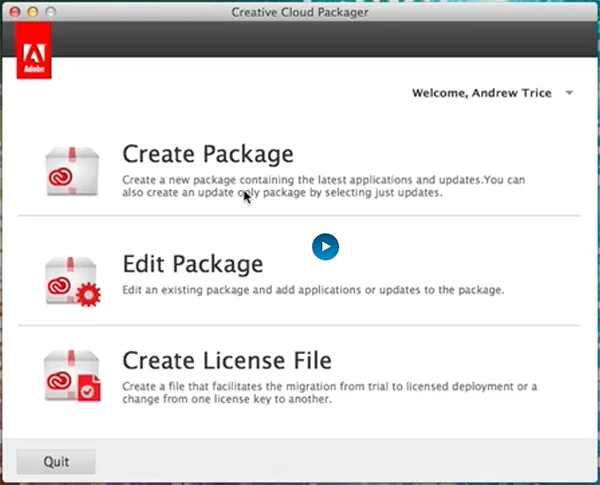Click the 'Welcome, Andrew Trice' account label
This screenshot has height=485, width=600.
(482, 93)
